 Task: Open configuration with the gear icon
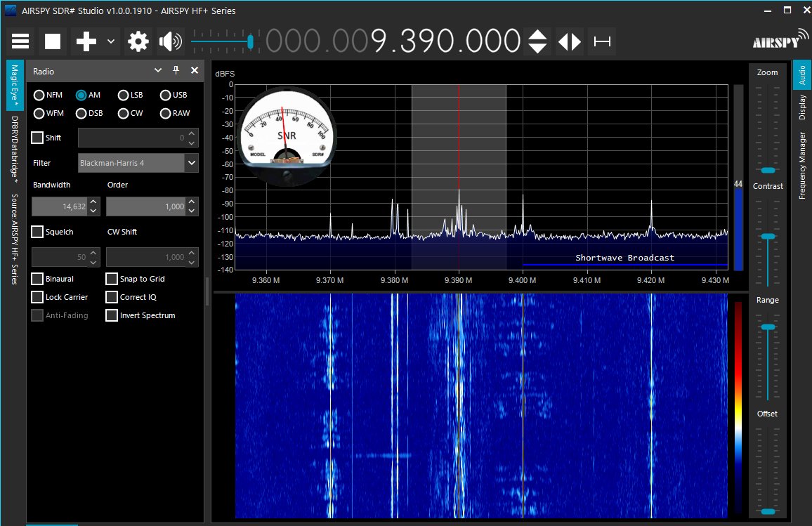coord(138,41)
